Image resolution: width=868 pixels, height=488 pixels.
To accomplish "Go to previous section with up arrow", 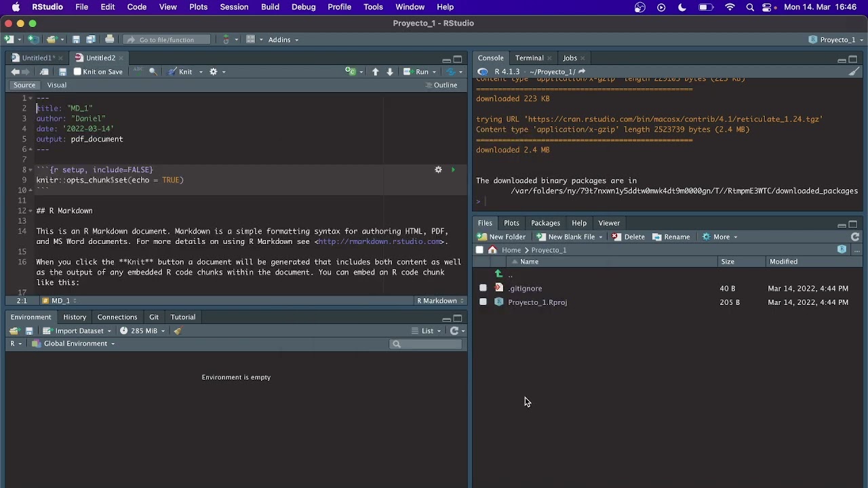I will pyautogui.click(x=375, y=72).
